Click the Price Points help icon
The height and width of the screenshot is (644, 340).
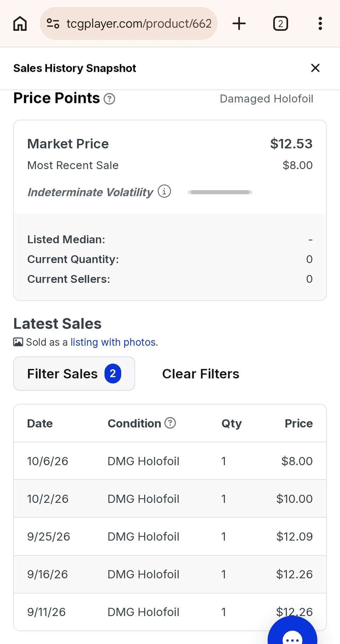point(109,99)
